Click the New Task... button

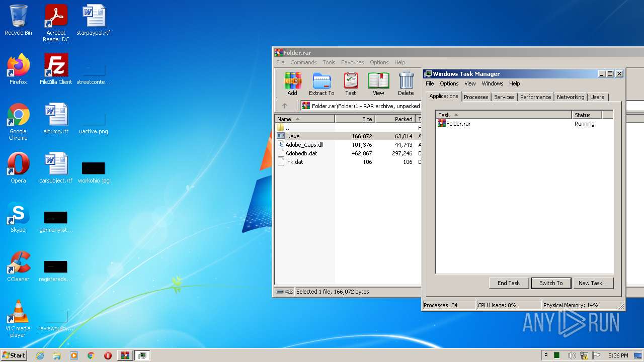(593, 283)
